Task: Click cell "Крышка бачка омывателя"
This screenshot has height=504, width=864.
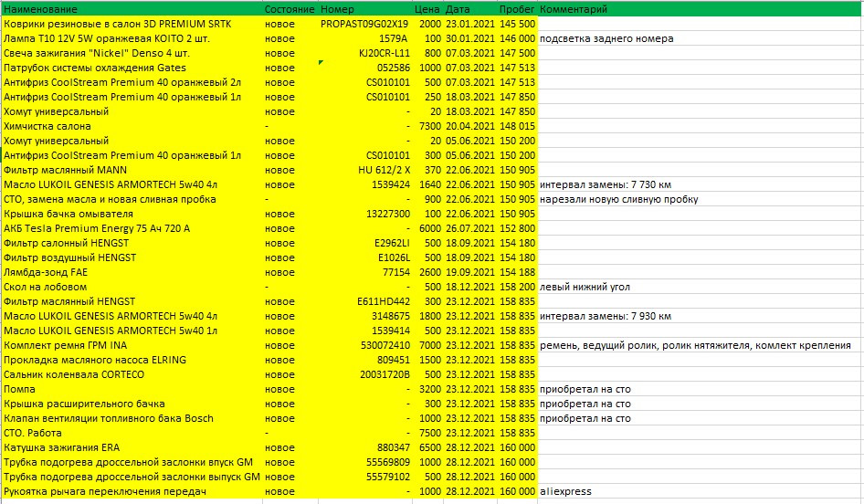Action: 132,214
